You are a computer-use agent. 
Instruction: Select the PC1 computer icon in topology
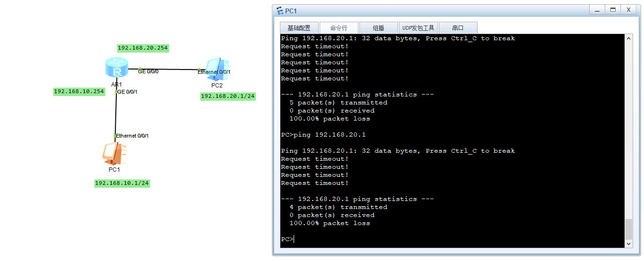(114, 153)
